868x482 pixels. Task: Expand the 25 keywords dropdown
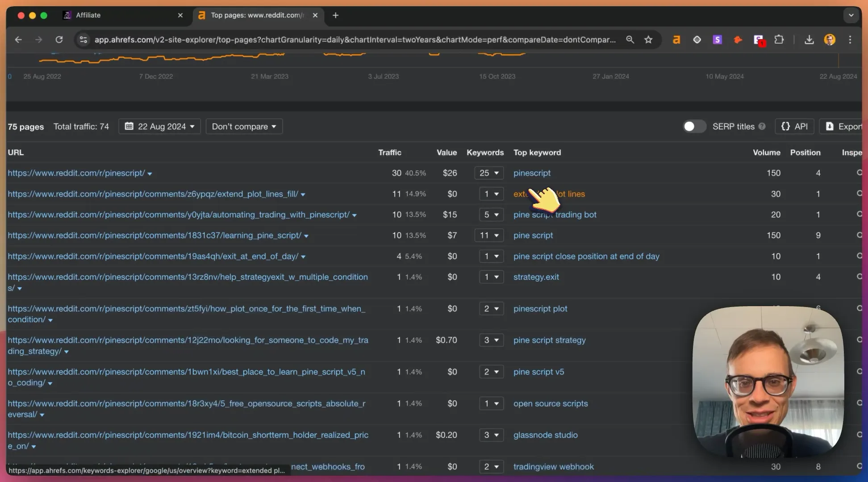click(489, 173)
